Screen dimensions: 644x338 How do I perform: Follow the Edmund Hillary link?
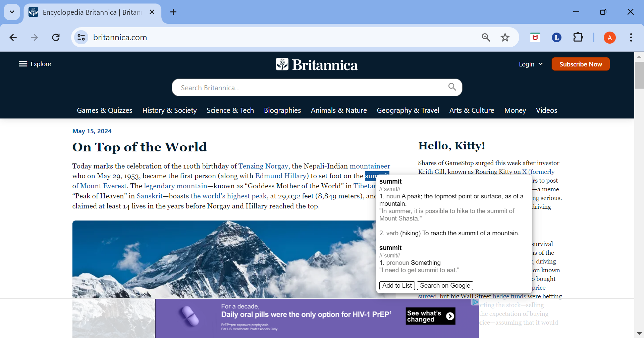click(281, 176)
